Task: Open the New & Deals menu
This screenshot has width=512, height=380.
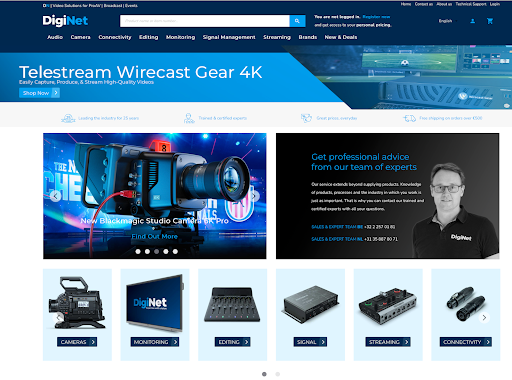Action: [341, 37]
